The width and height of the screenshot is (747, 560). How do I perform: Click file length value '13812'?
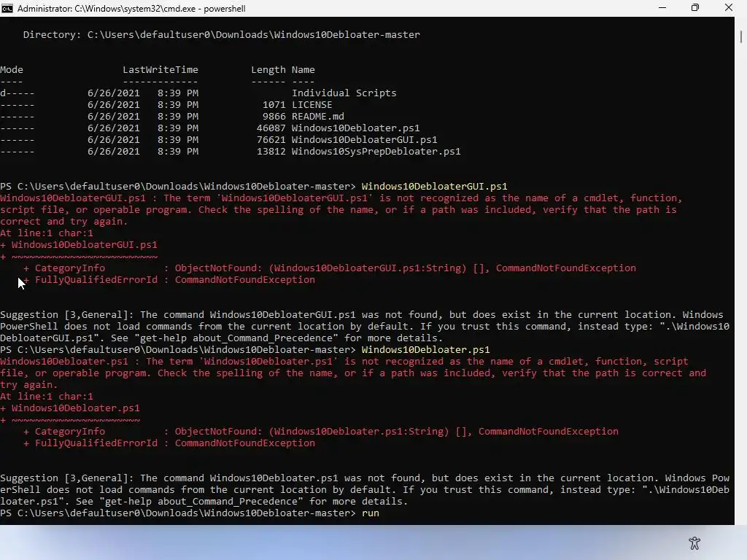coord(271,152)
